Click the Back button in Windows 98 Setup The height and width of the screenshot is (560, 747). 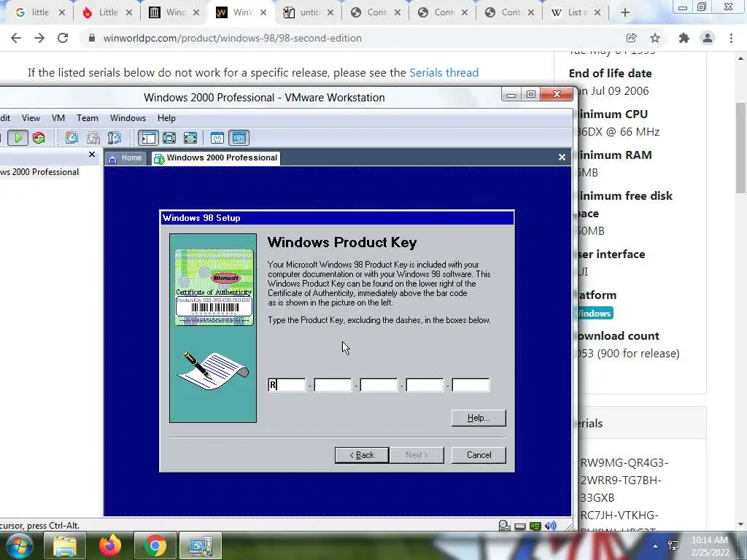click(x=362, y=455)
